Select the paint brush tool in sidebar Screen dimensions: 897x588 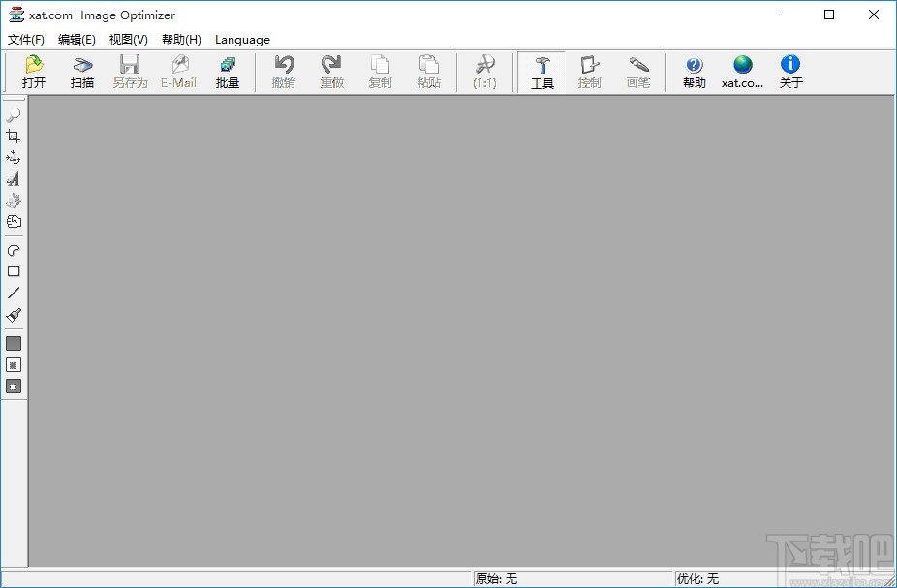point(14,315)
